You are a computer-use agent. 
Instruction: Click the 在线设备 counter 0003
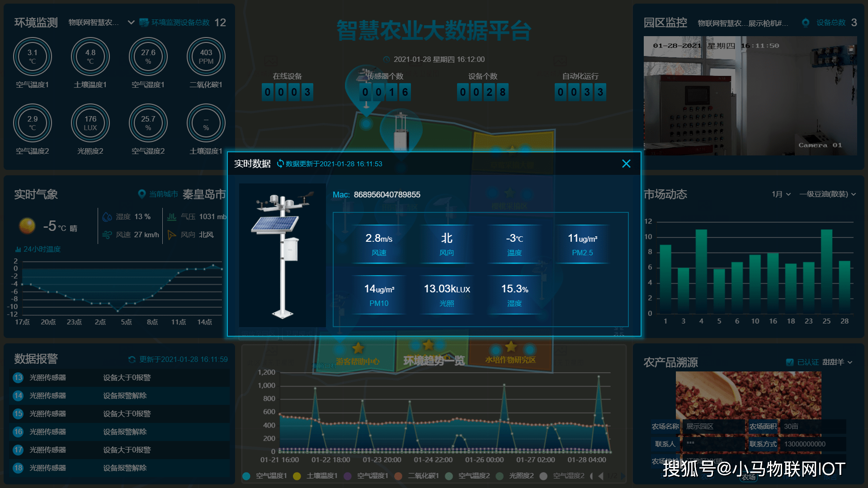click(x=288, y=92)
